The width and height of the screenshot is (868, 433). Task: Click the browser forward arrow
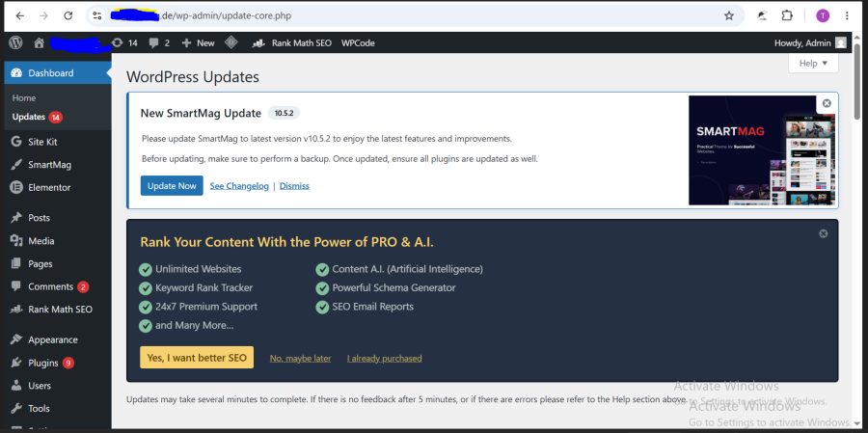tap(43, 15)
